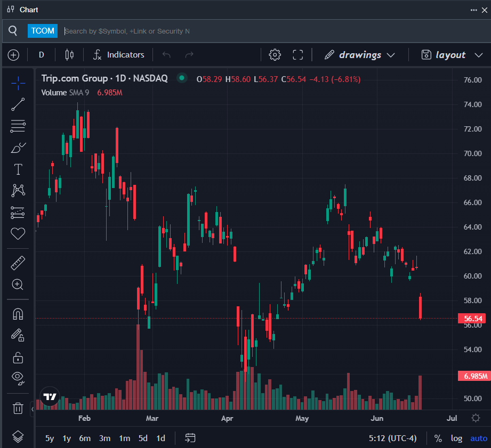This screenshot has width=491, height=448.
Task: Select the 1m date range
Action: pyautogui.click(x=124, y=438)
